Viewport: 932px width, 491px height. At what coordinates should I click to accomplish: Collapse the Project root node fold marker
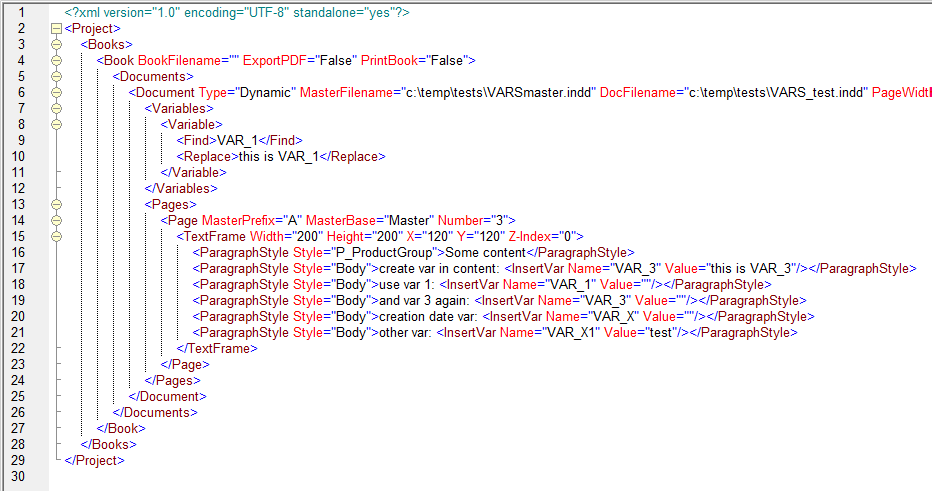56,29
